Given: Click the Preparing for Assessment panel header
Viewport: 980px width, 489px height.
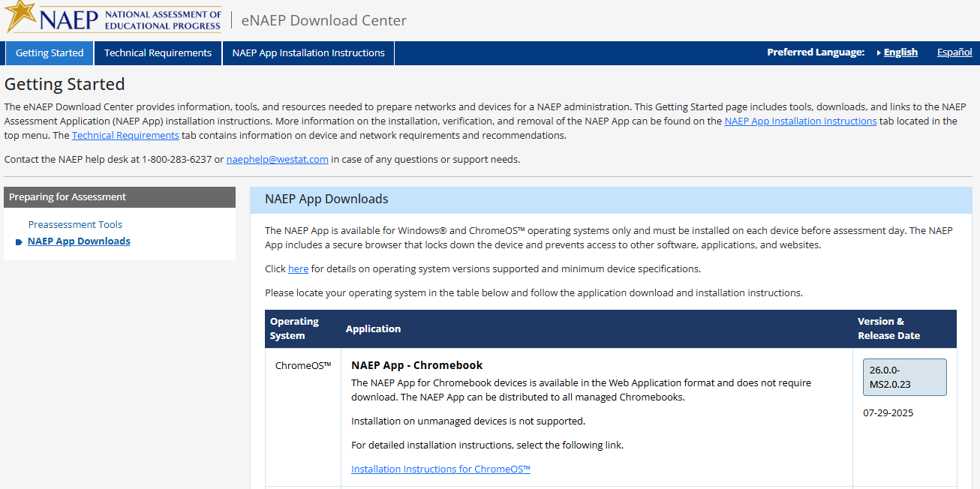Looking at the screenshot, I should click(119, 197).
